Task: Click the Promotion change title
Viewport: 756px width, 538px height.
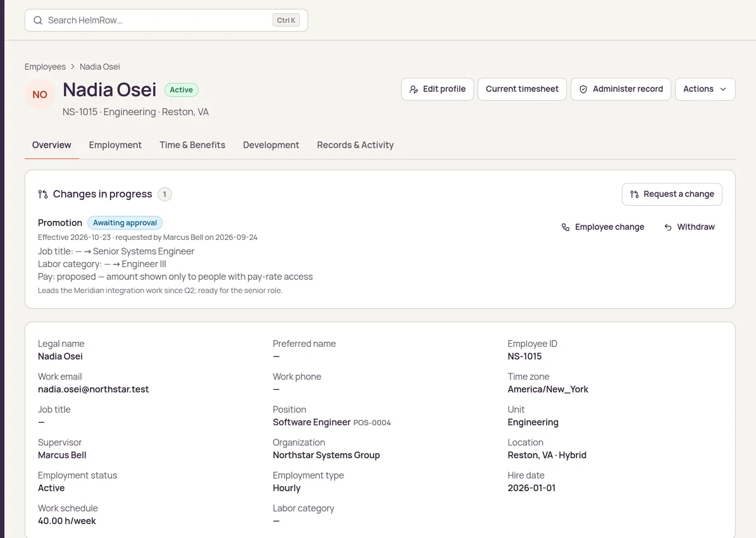Action: pyautogui.click(x=60, y=223)
